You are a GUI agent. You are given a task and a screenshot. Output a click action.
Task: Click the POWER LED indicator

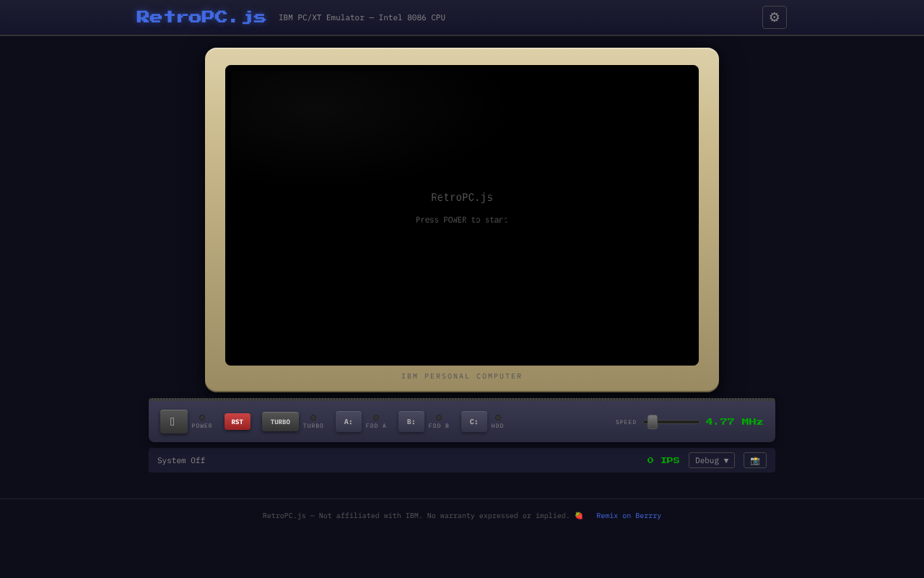tap(202, 417)
